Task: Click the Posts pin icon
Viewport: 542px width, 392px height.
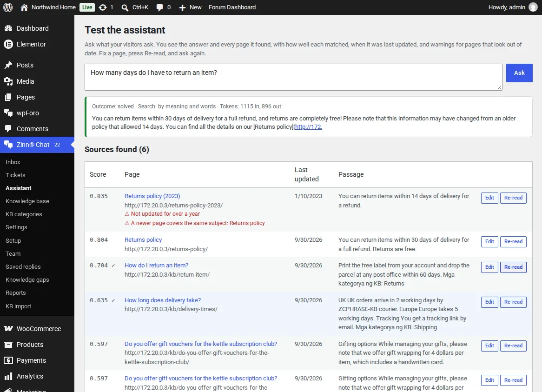Action: point(8,65)
